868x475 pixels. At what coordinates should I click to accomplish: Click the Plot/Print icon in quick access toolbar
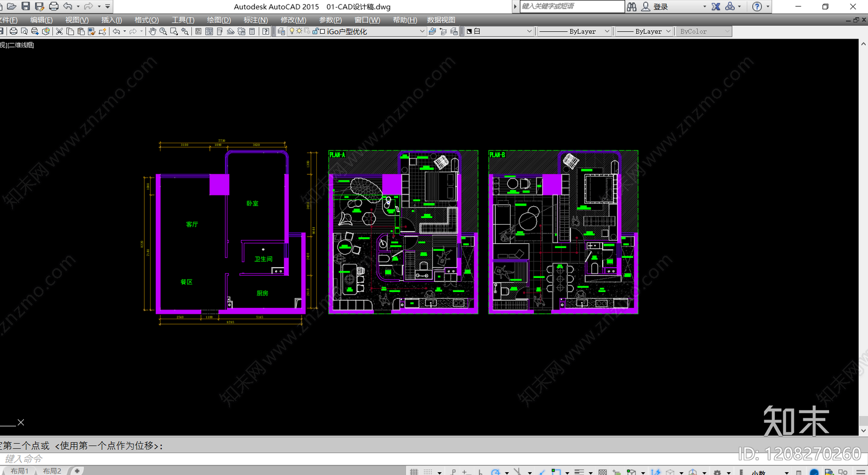pos(53,6)
